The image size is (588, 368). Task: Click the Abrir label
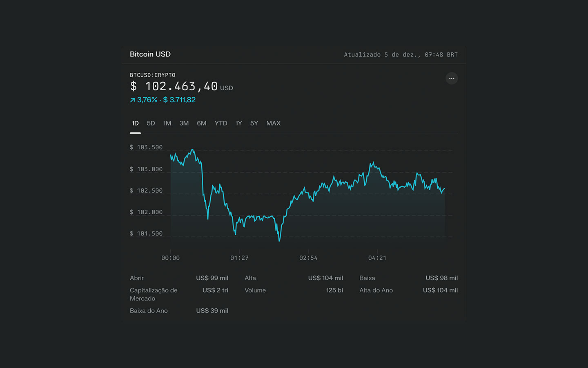pos(137,278)
